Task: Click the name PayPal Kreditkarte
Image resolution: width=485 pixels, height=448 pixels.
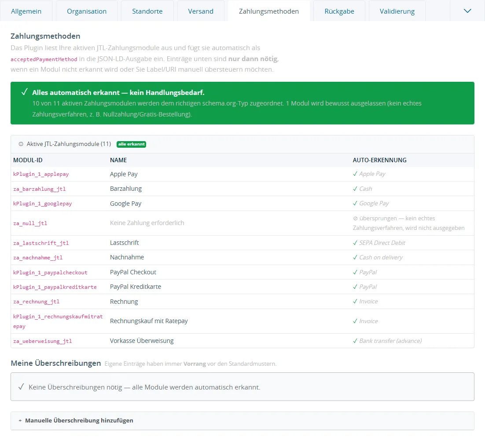Action: [x=136, y=287]
